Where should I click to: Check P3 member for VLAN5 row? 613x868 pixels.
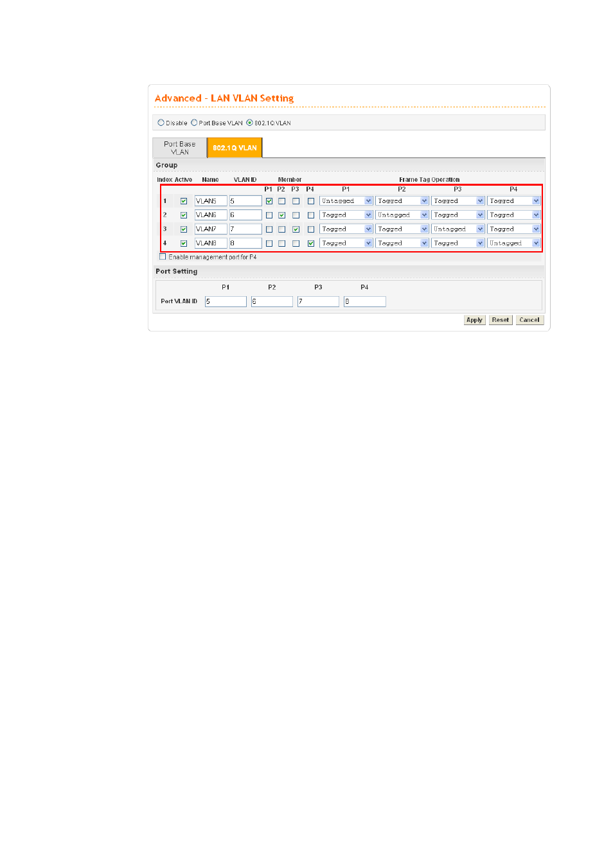coord(296,201)
